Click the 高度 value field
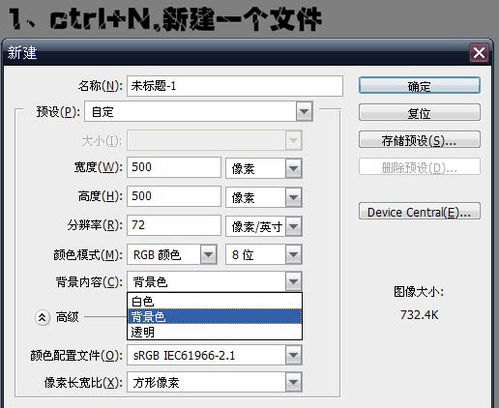499x408 pixels. coord(174,196)
